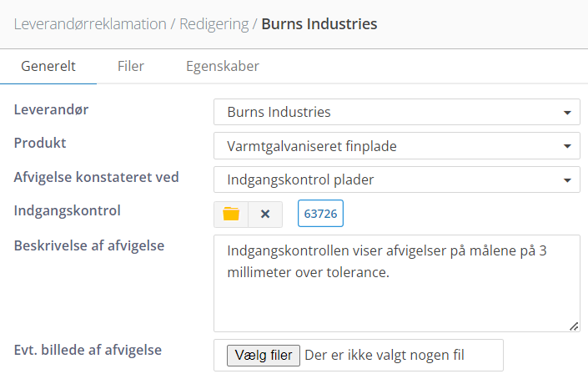This screenshot has height=379, width=588.
Task: Select the Generelt tab
Action: pyautogui.click(x=48, y=66)
